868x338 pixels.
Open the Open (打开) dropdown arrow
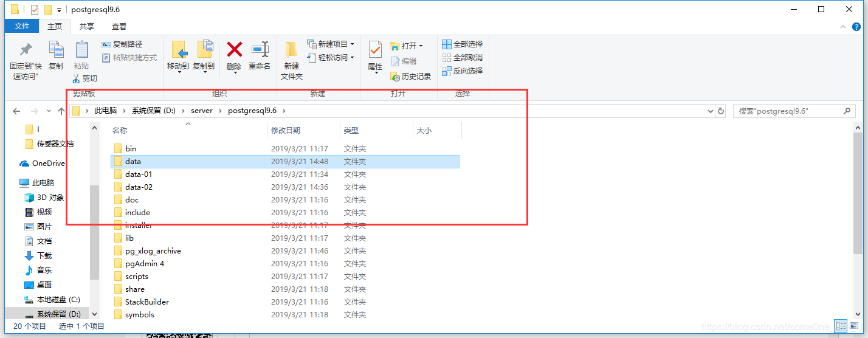point(421,46)
